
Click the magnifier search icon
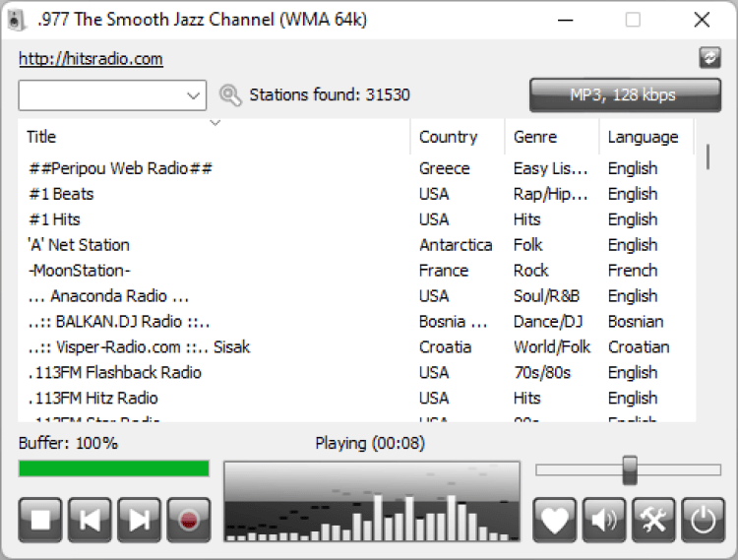pyautogui.click(x=230, y=95)
